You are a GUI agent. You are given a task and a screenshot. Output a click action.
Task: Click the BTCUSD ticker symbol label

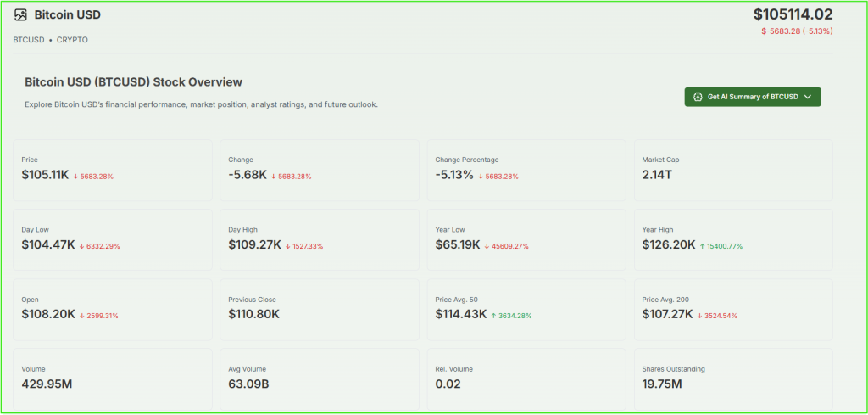pyautogui.click(x=29, y=40)
